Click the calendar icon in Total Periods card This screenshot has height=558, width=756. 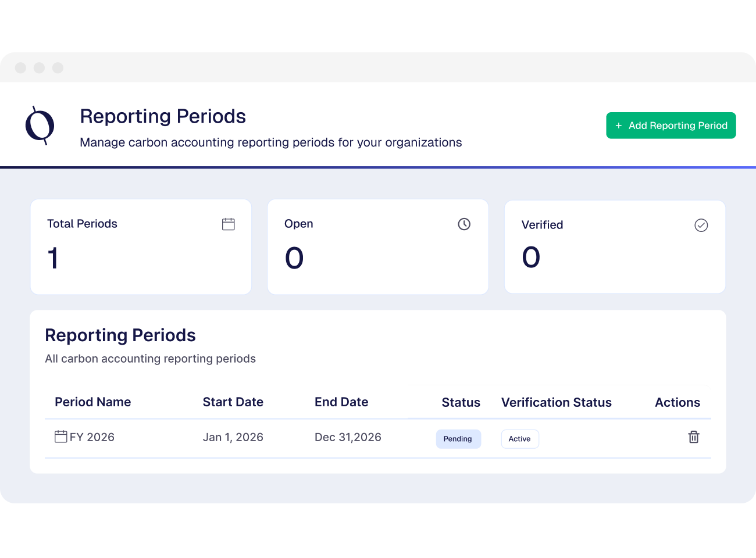229,224
